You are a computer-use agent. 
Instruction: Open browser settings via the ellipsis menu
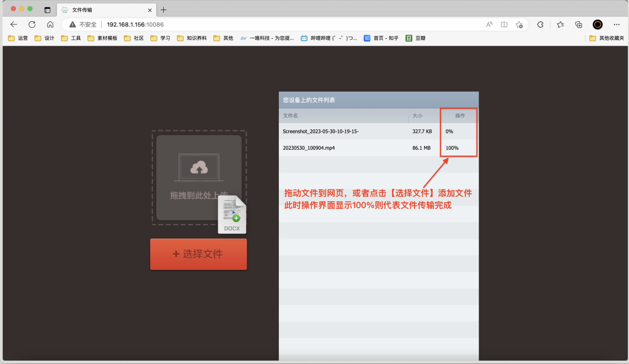(x=616, y=24)
